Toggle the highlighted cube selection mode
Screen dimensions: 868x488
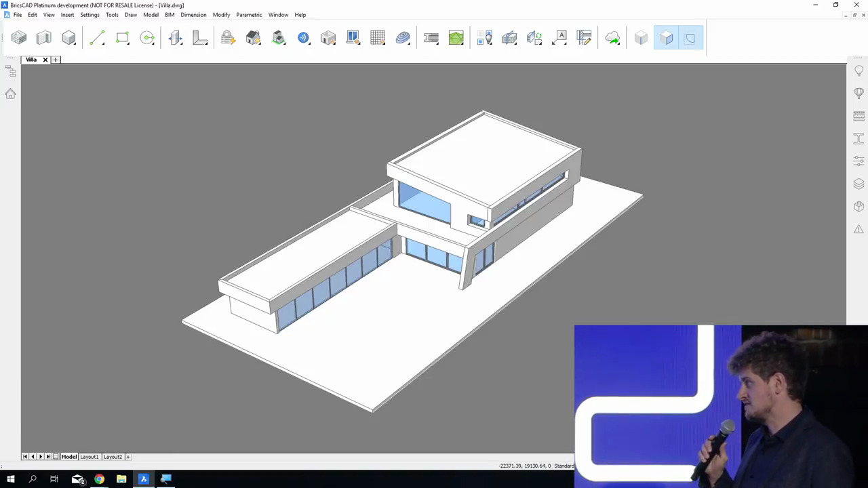666,38
